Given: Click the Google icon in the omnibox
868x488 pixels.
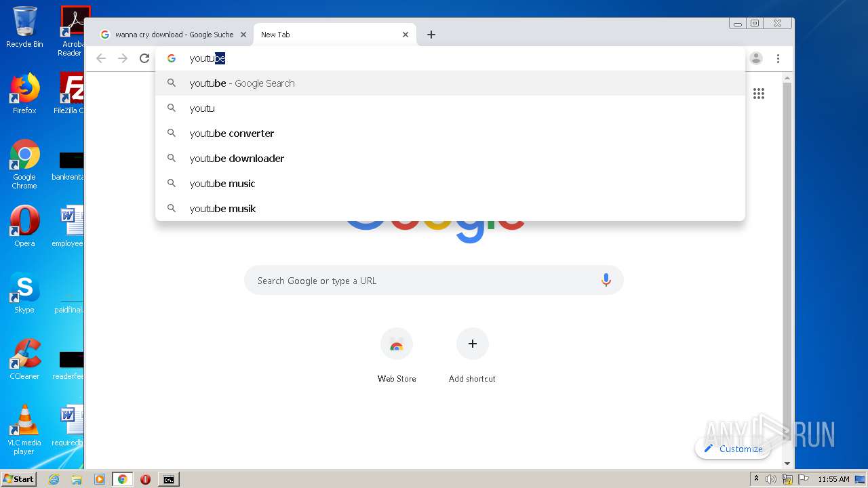Looking at the screenshot, I should tap(172, 58).
